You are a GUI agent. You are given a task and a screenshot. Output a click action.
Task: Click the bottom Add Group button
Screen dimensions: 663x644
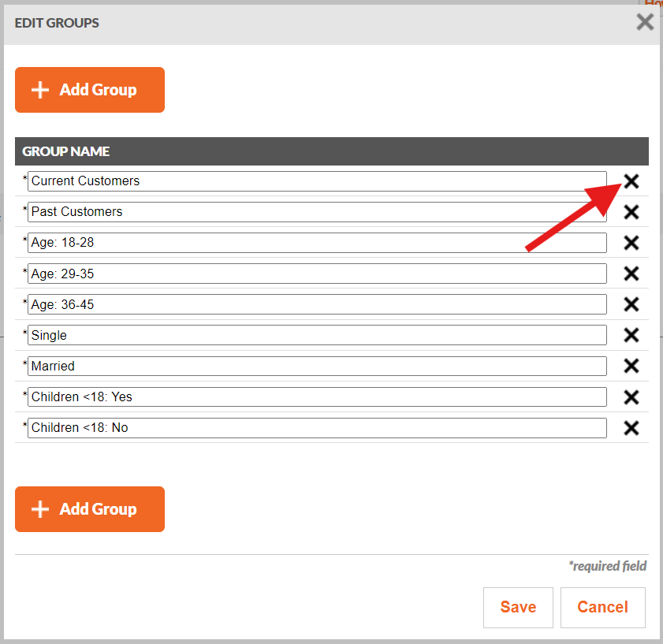coord(90,509)
